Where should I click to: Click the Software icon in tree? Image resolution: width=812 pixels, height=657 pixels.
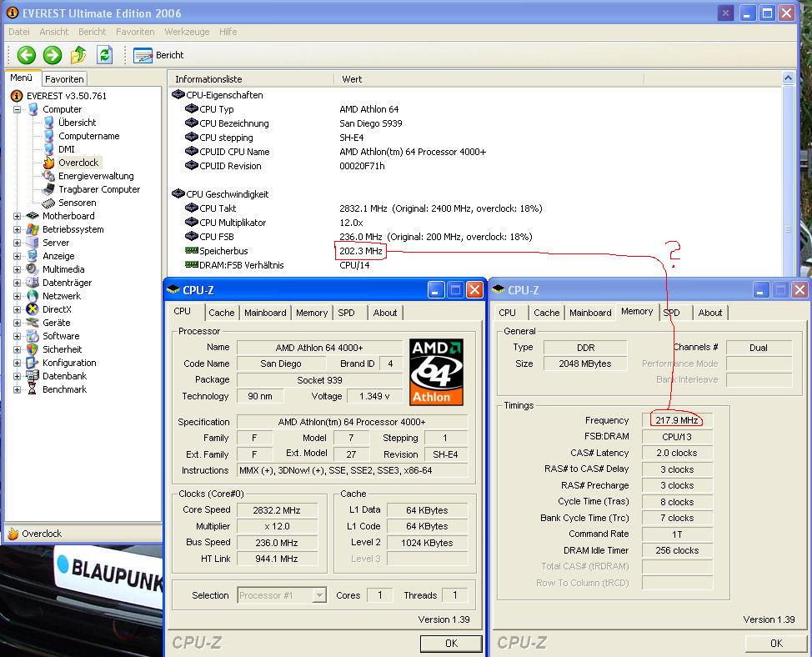click(x=33, y=336)
